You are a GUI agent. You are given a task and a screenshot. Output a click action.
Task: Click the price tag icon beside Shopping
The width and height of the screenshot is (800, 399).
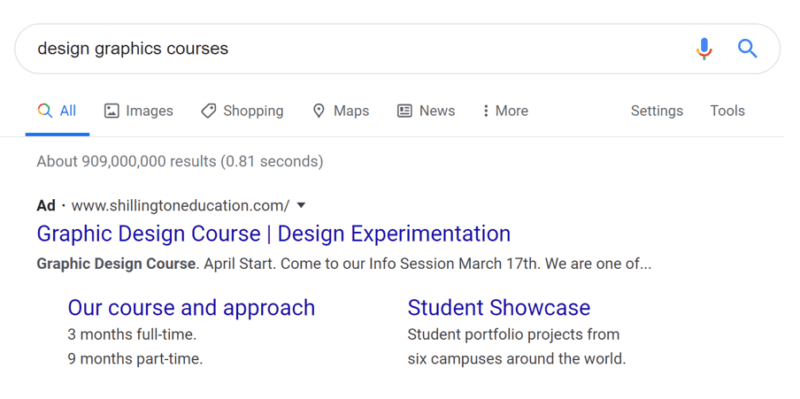click(208, 111)
